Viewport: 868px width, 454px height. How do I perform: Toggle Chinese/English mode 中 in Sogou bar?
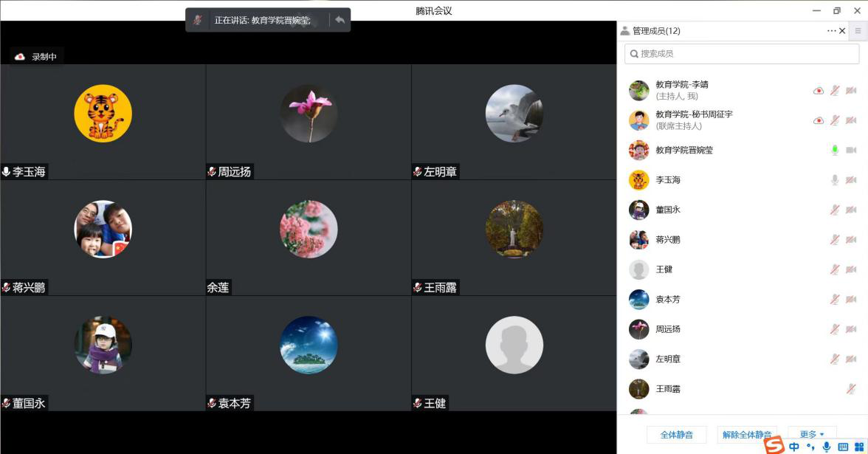[794, 447]
